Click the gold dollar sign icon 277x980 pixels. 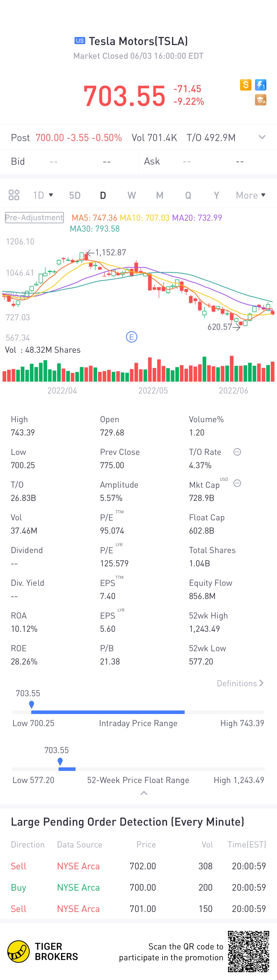pos(246,85)
